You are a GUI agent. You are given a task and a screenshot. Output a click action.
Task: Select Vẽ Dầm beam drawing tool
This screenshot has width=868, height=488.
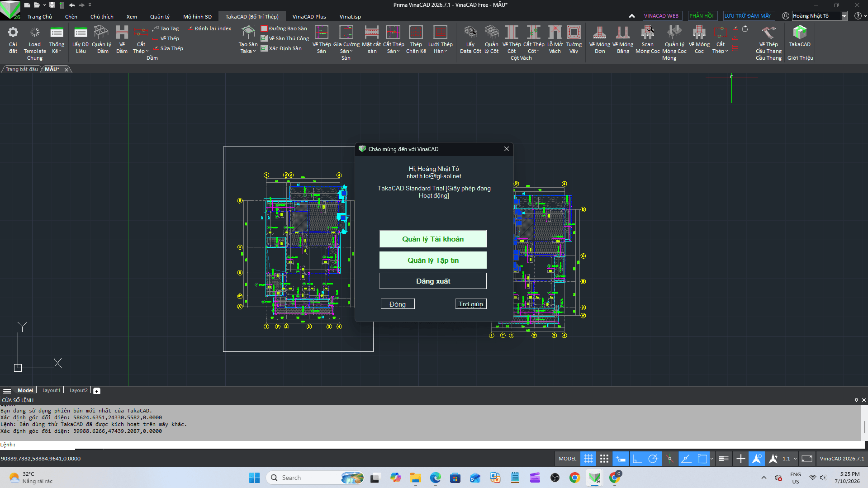pos(122,40)
